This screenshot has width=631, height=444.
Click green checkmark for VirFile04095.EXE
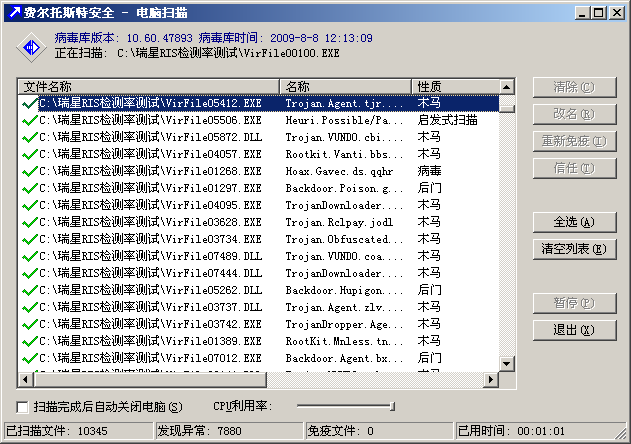(x=30, y=205)
